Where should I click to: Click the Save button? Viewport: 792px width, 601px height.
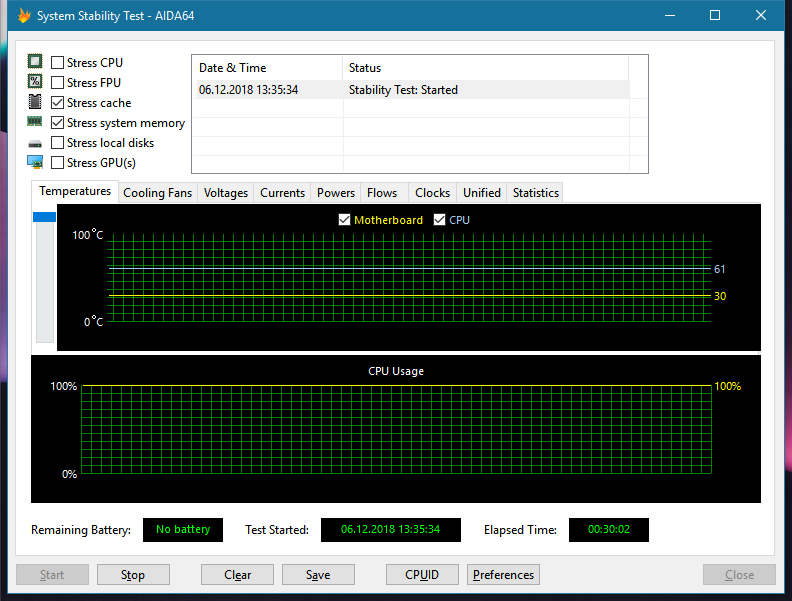pyautogui.click(x=318, y=575)
